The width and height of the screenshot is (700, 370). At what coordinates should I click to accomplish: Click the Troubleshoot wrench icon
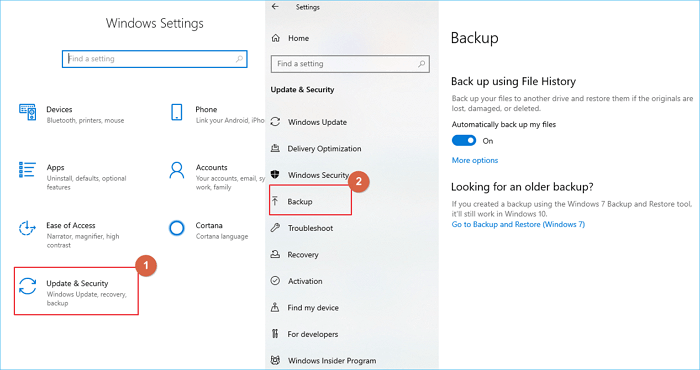[x=275, y=228]
